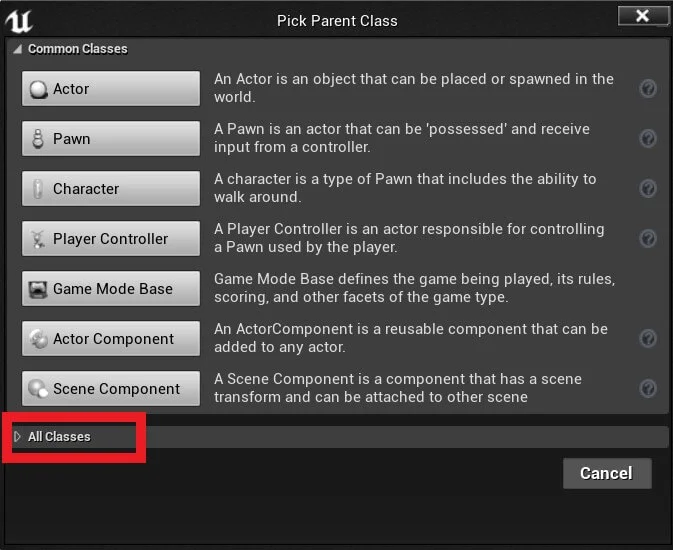This screenshot has width=673, height=550.
Task: Select the Player Controller class button
Action: coord(111,239)
